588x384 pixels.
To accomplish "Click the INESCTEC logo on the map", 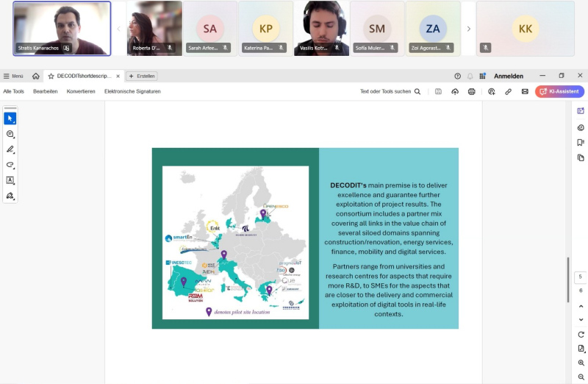I will click(x=179, y=263).
